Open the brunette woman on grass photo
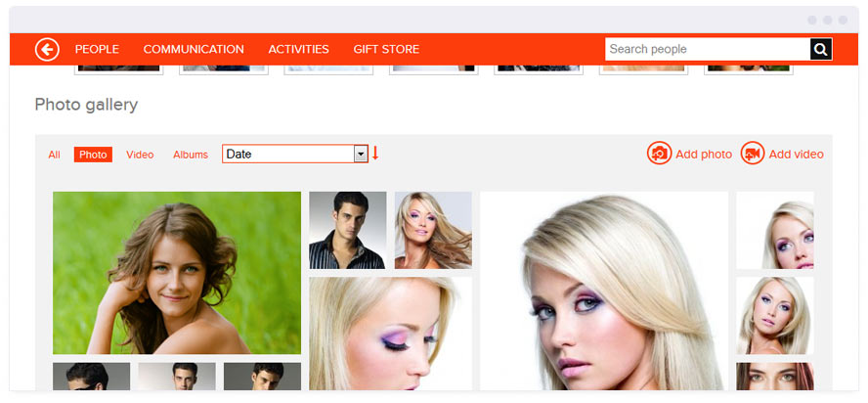This screenshot has width=868, height=403. [177, 273]
